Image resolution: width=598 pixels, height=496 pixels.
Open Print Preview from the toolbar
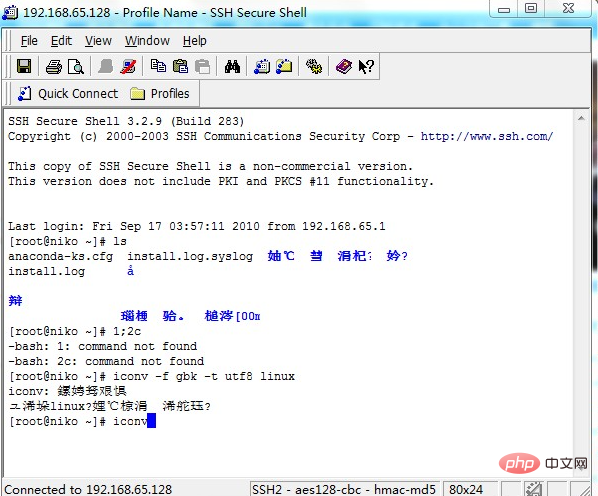[x=76, y=67]
